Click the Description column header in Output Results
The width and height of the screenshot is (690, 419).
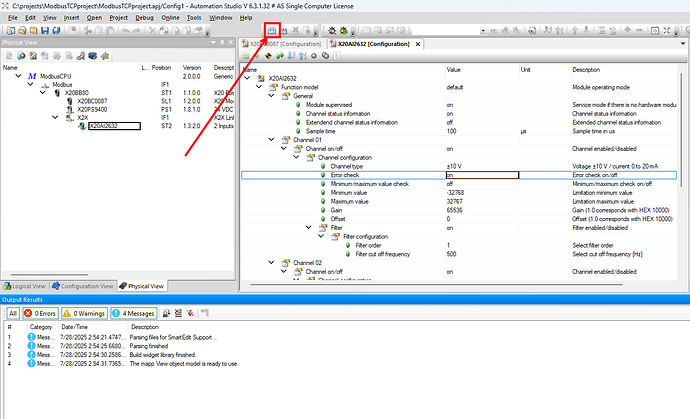tap(145, 327)
